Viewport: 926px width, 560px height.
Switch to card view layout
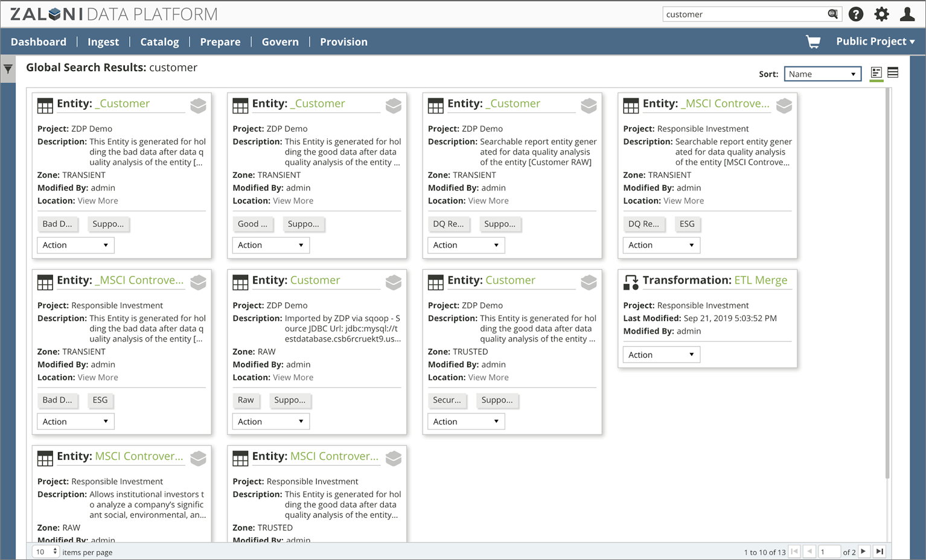click(x=877, y=73)
